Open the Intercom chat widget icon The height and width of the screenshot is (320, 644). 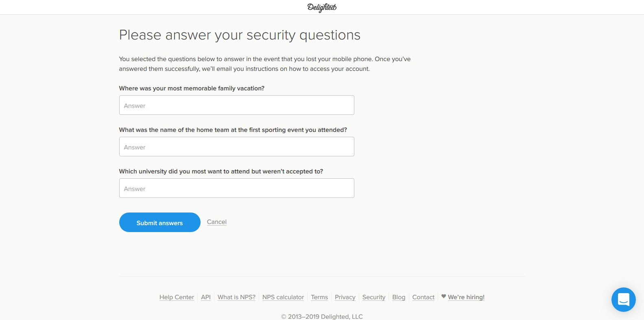[x=623, y=300]
